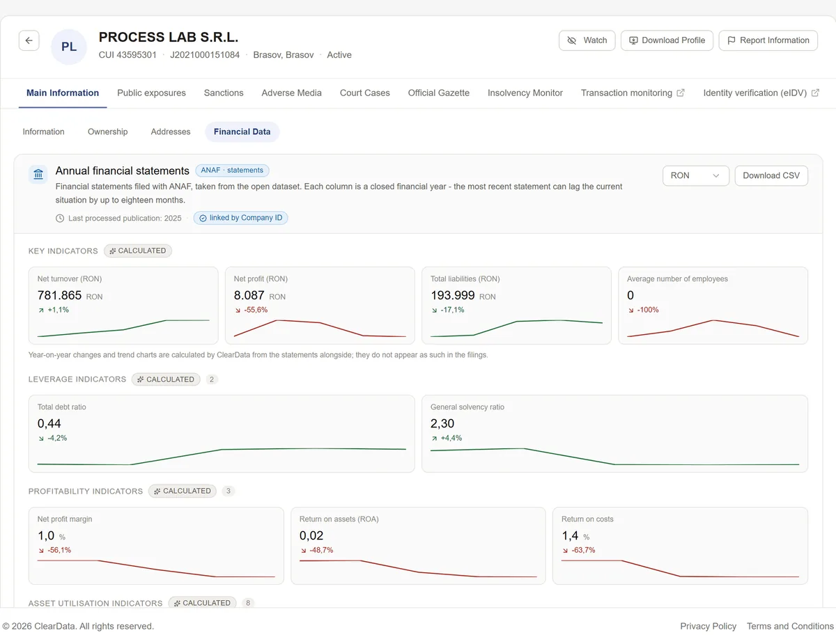The image size is (836, 644).
Task: Click the Return on assets (ROA) card
Action: pyautogui.click(x=418, y=546)
